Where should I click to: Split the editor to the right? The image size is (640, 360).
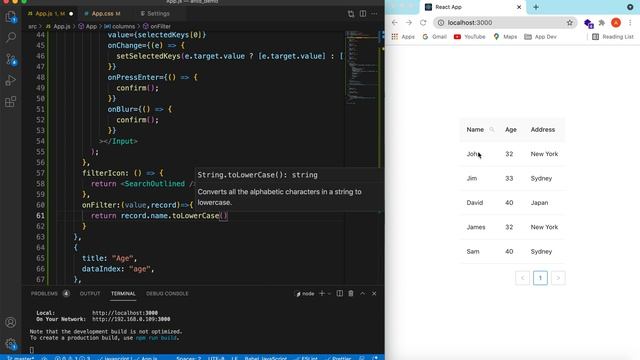click(x=363, y=13)
